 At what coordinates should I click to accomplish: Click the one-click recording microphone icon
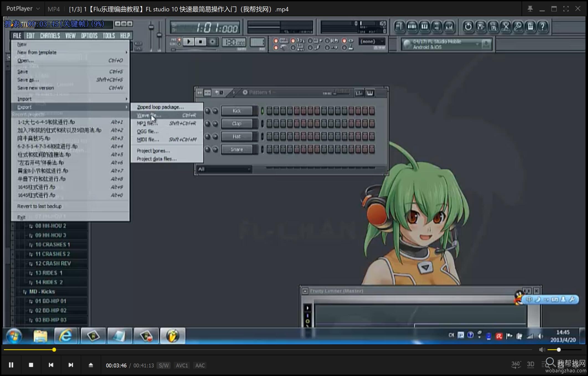tap(518, 27)
